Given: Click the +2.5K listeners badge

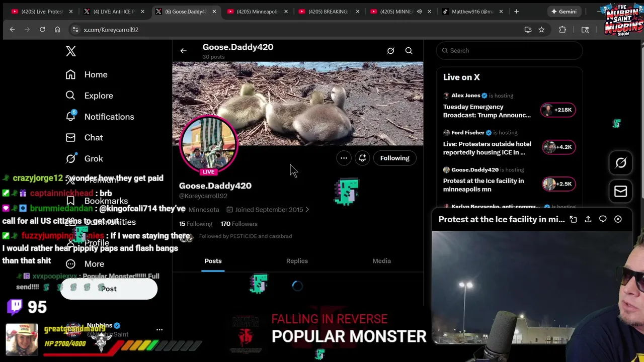Looking at the screenshot, I should point(558,184).
